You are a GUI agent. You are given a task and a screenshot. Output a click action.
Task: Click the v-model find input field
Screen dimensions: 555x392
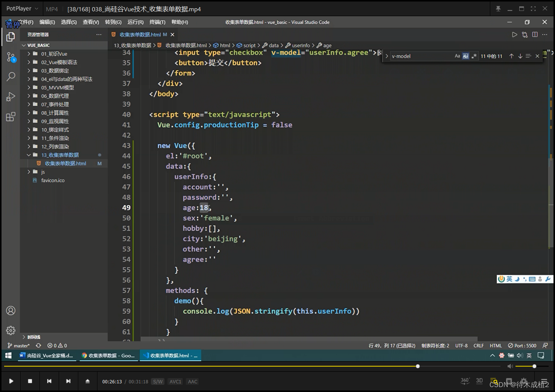421,56
